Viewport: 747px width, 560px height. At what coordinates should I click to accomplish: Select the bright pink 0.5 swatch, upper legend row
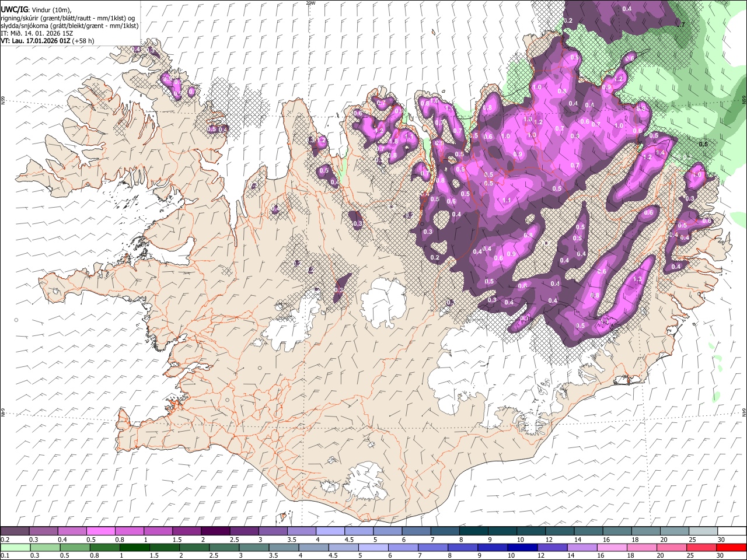[100, 531]
